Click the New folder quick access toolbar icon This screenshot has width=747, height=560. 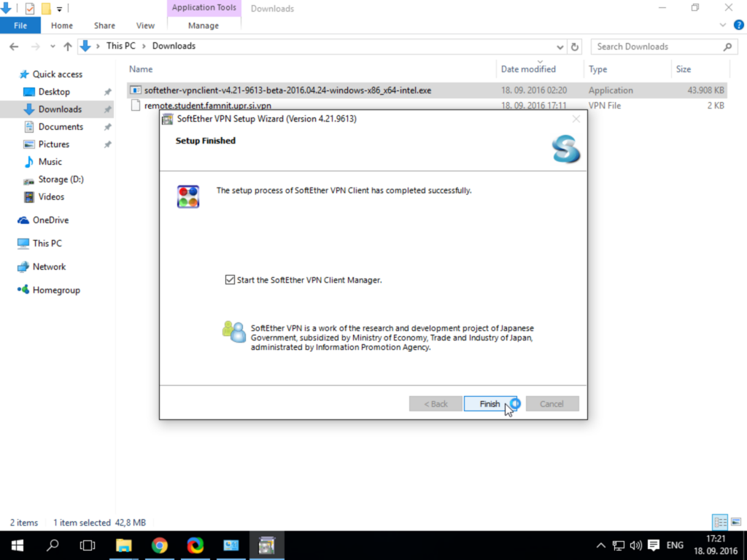pos(46,8)
